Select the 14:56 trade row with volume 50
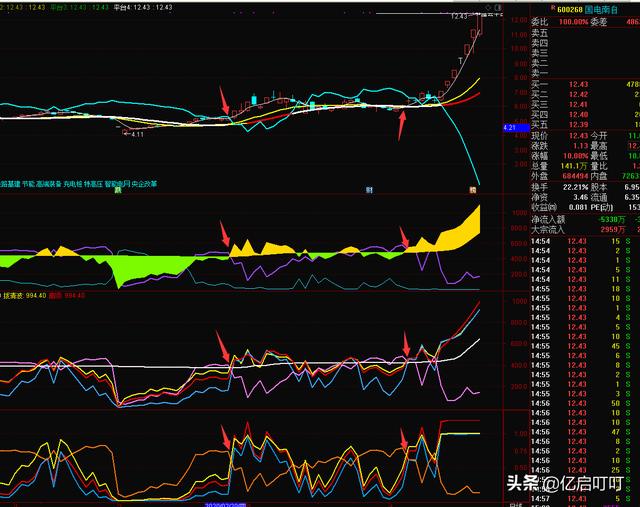The image size is (640, 507). tap(585, 403)
